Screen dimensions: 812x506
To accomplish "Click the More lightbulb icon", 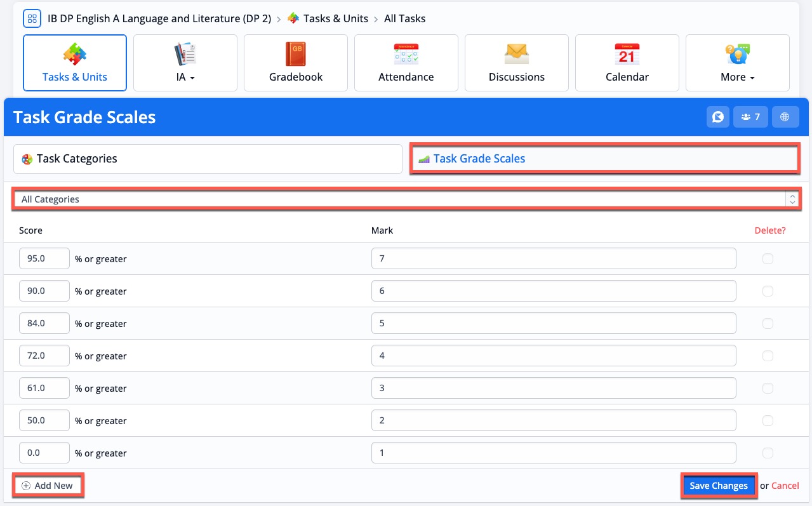I will [x=738, y=55].
